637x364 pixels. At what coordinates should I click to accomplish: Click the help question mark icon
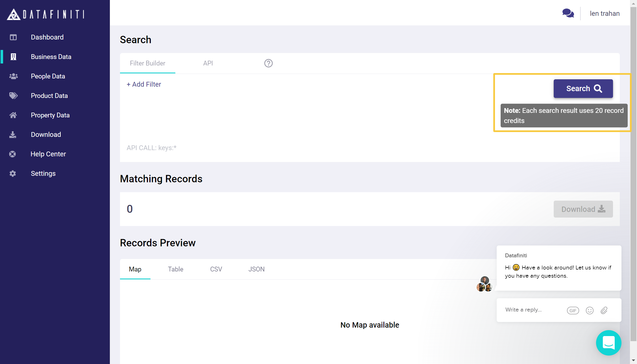pyautogui.click(x=268, y=63)
